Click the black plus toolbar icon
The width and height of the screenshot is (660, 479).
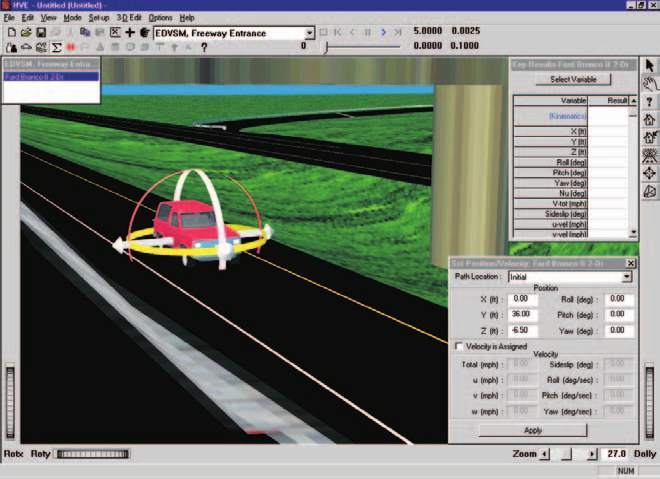point(130,32)
